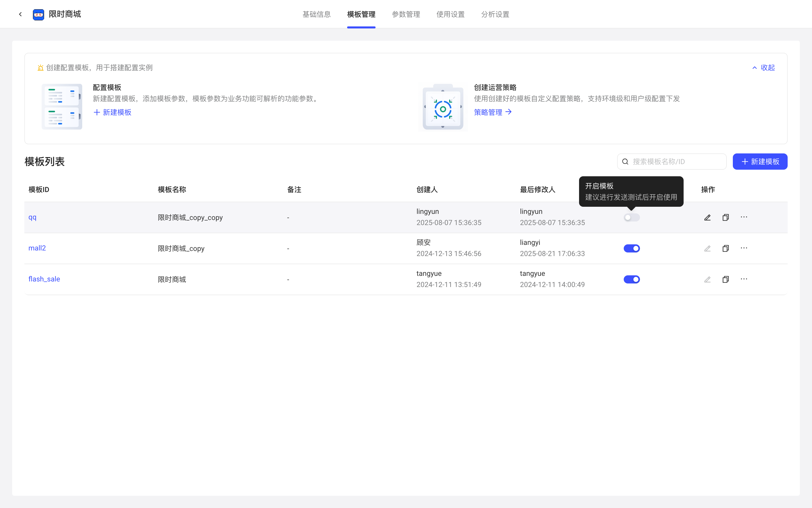
Task: Collapse the guide panel via 收起
Action: [763, 68]
